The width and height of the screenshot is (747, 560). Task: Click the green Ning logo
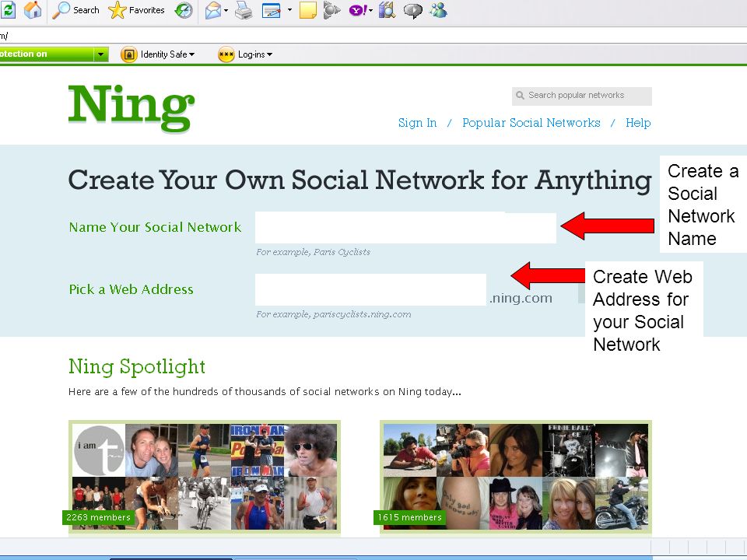[131, 108]
